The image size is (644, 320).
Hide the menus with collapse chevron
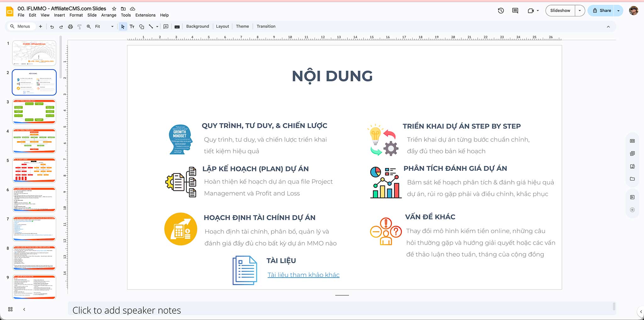608,27
